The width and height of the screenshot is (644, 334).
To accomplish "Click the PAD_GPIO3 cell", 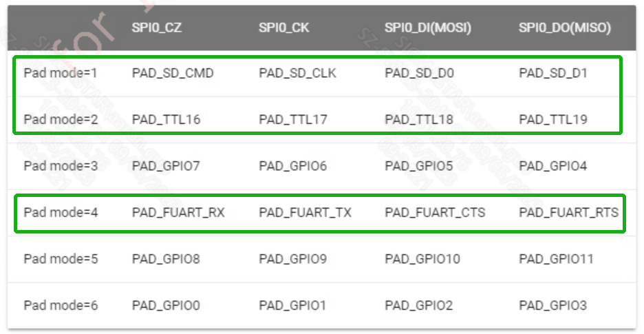I will pyautogui.click(x=553, y=306).
